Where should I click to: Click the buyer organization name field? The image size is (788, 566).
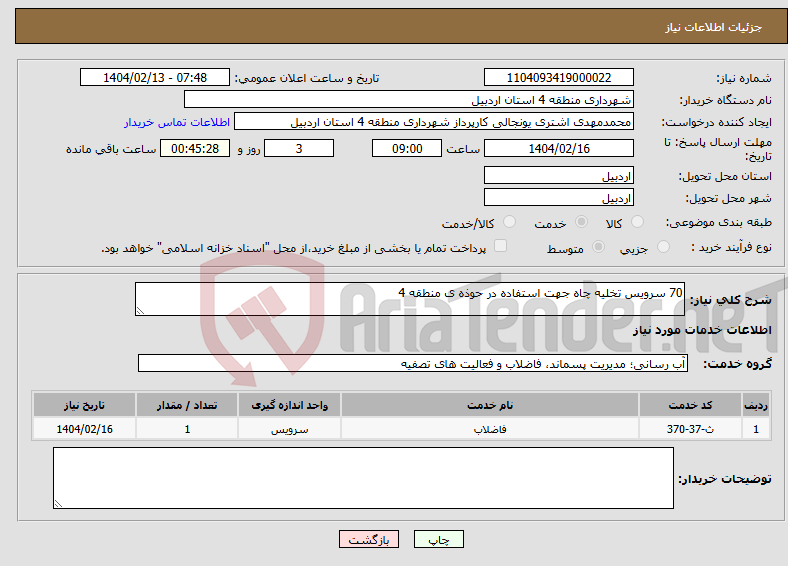point(409,100)
